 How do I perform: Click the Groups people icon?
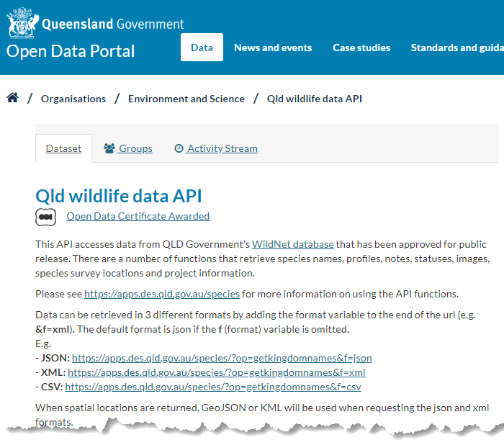tap(109, 148)
